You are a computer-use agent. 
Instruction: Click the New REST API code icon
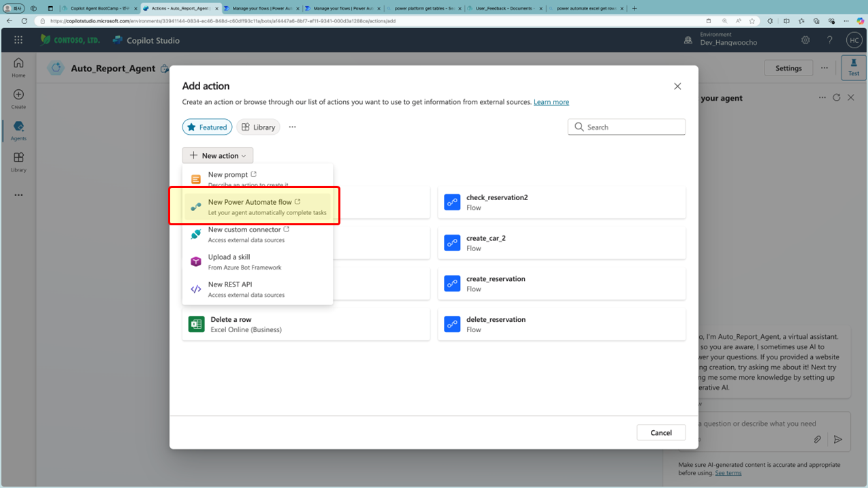click(196, 289)
